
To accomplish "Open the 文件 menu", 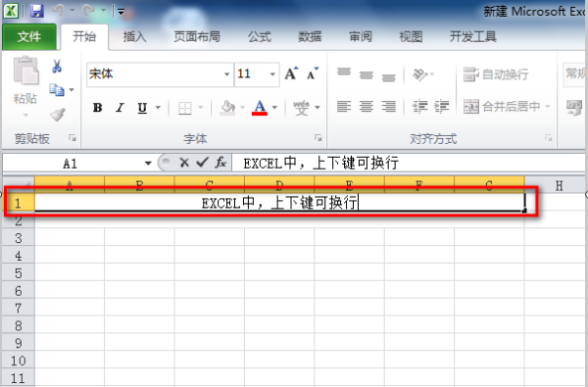I will [x=29, y=37].
